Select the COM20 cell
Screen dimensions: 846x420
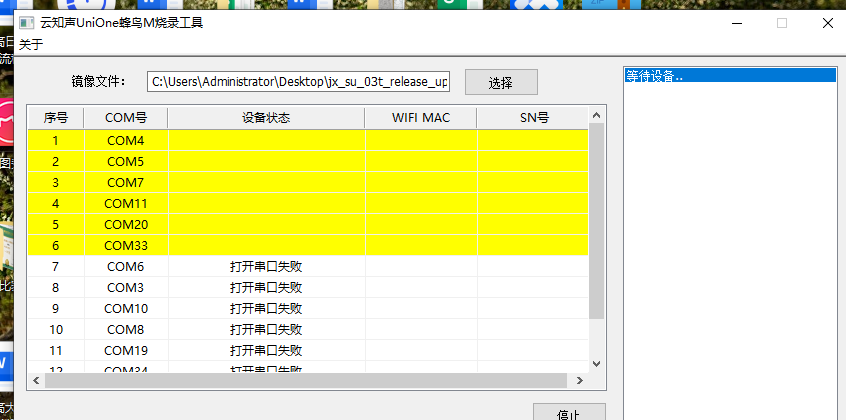point(126,225)
